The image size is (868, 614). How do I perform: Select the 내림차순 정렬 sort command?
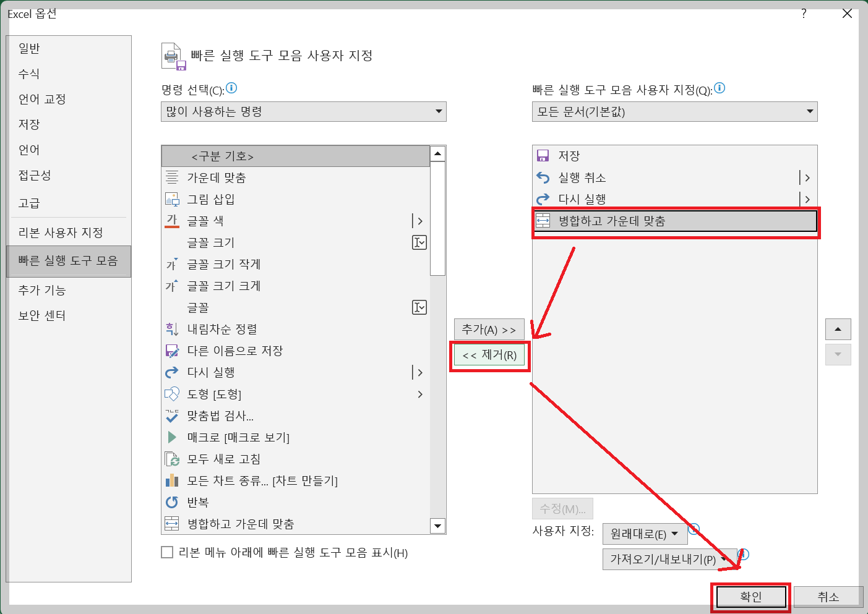tap(221, 329)
